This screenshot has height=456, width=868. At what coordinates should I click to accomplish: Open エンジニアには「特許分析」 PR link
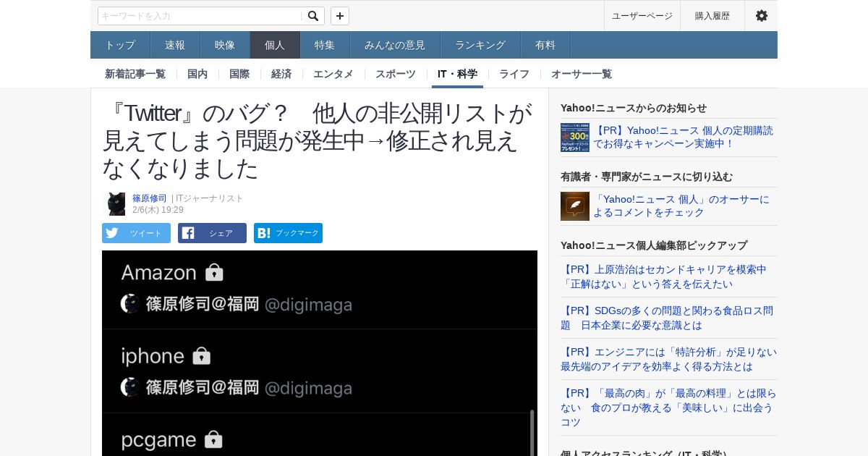pos(669,359)
